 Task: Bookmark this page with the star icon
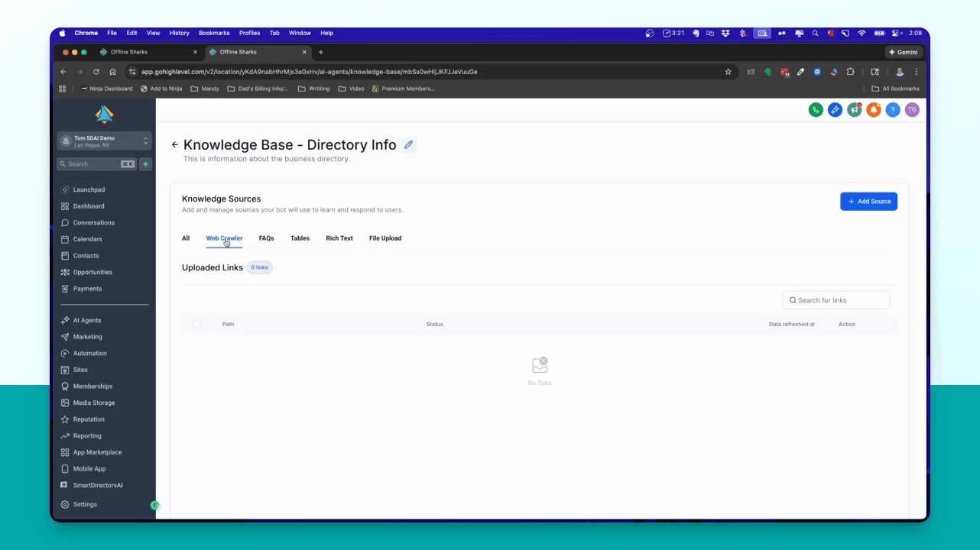729,72
